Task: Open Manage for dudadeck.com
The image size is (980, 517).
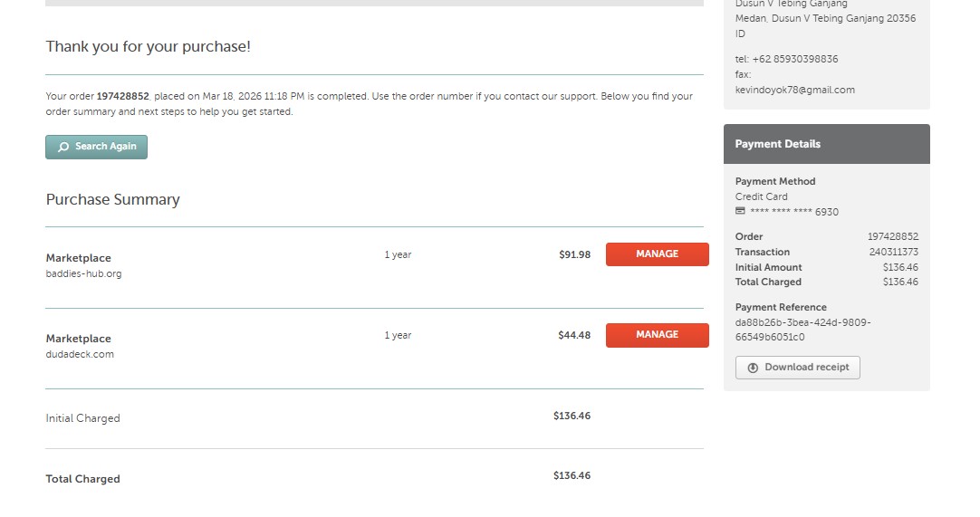Action: coord(657,335)
